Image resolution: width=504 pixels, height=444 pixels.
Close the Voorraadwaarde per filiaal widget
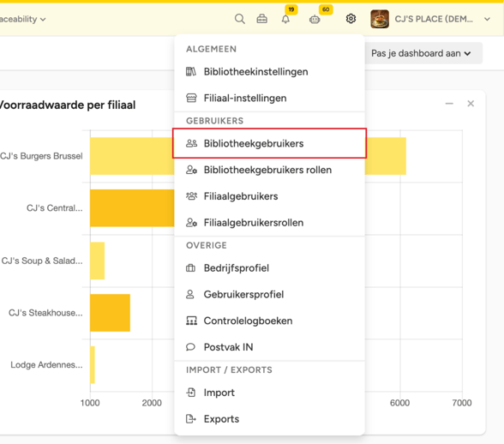coord(471,104)
